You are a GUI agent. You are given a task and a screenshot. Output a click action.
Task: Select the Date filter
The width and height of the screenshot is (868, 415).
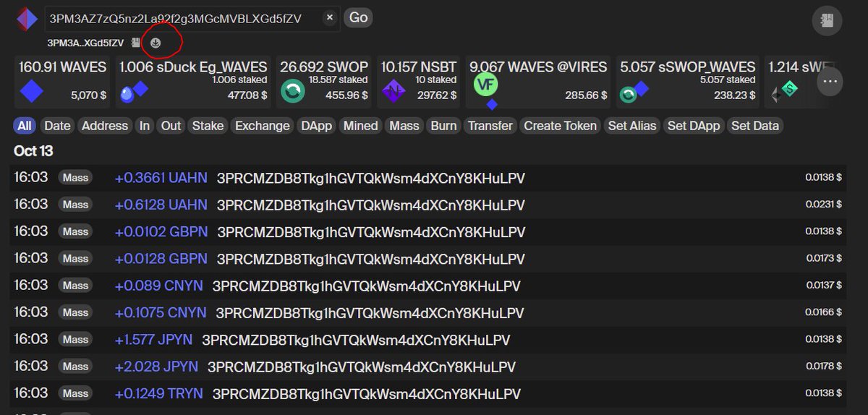(57, 126)
